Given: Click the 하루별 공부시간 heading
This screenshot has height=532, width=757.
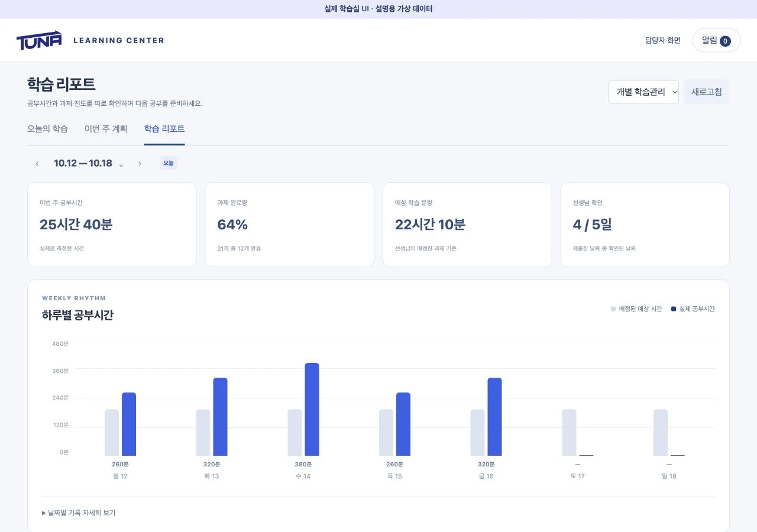Looking at the screenshot, I should pos(77,315).
